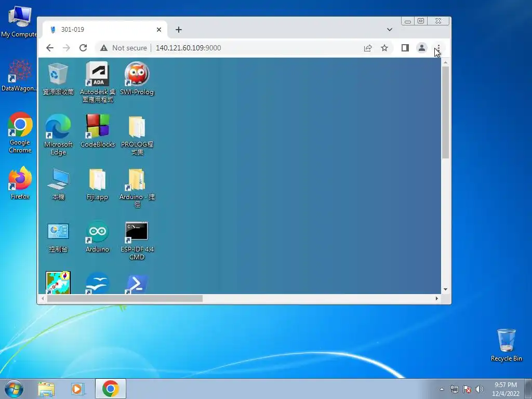Click the page's vertical scrollbar thumb

445,112
